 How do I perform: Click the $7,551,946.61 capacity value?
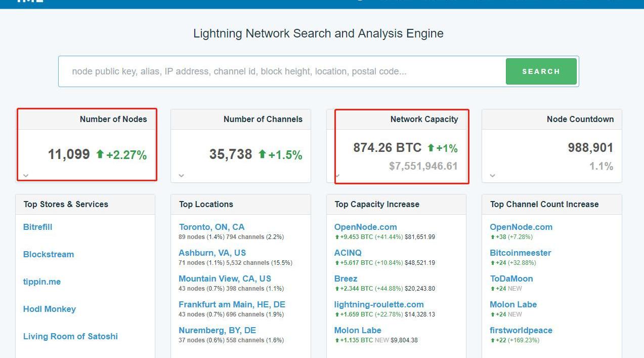[423, 166]
